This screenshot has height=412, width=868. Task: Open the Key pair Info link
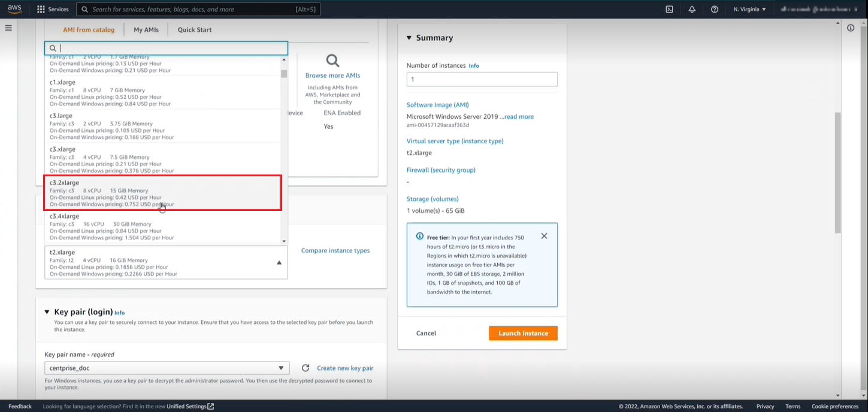pos(119,312)
